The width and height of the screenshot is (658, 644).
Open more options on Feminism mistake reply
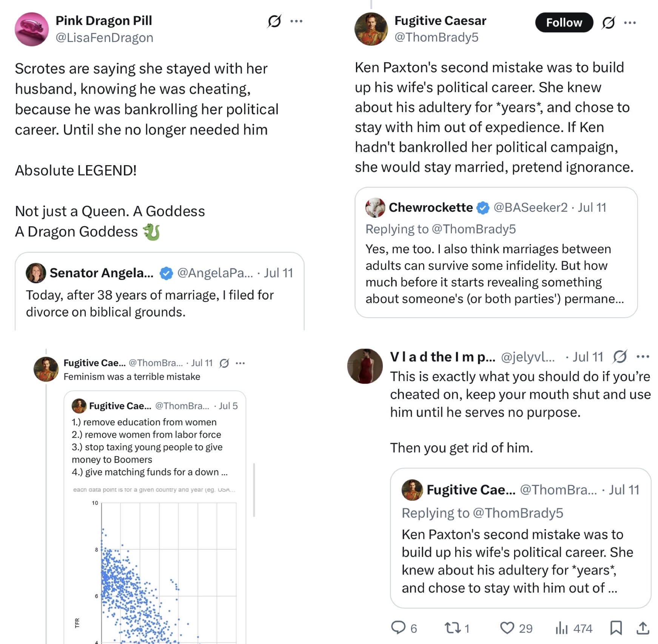coord(240,363)
